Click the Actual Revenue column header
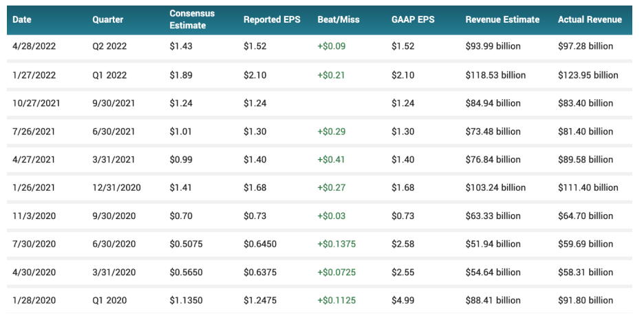This screenshot has width=644, height=325. (x=590, y=19)
